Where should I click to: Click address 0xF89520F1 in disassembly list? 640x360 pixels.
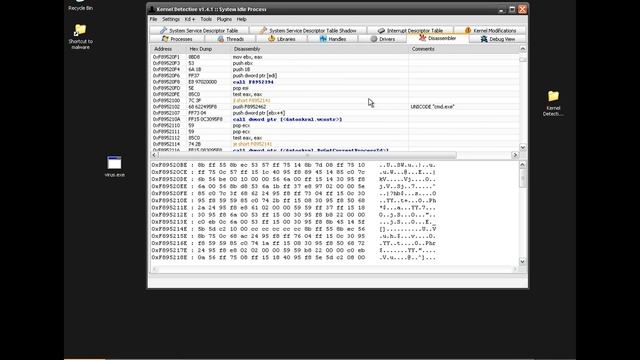[166, 57]
